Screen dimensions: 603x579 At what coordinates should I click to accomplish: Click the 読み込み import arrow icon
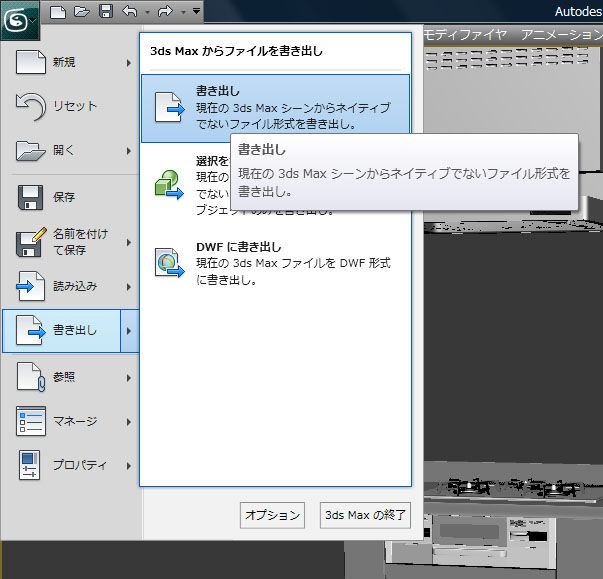coord(31,286)
